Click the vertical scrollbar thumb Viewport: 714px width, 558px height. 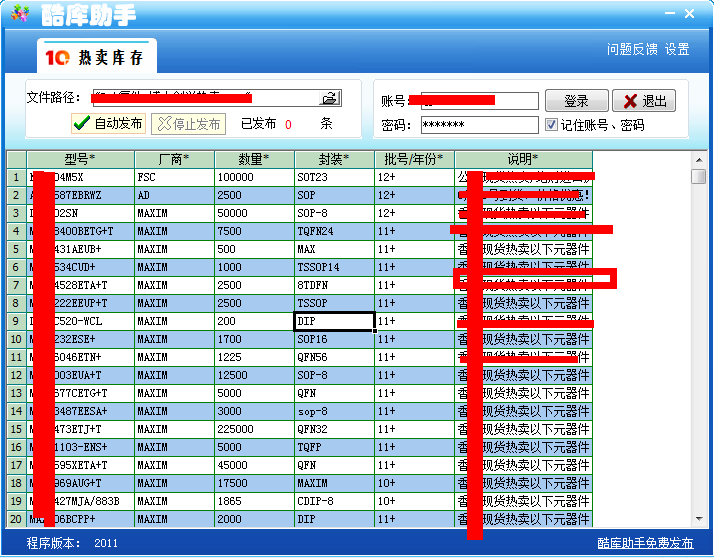coord(699,177)
